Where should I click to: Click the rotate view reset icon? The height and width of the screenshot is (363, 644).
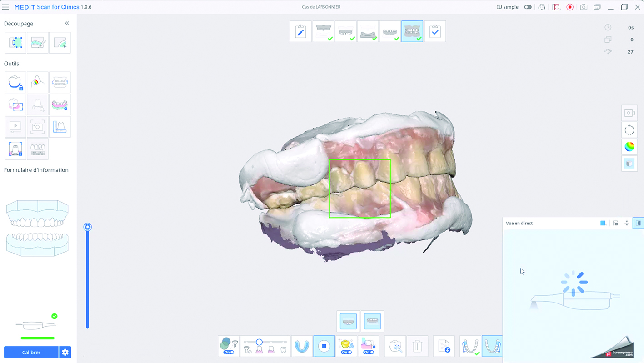pyautogui.click(x=629, y=130)
